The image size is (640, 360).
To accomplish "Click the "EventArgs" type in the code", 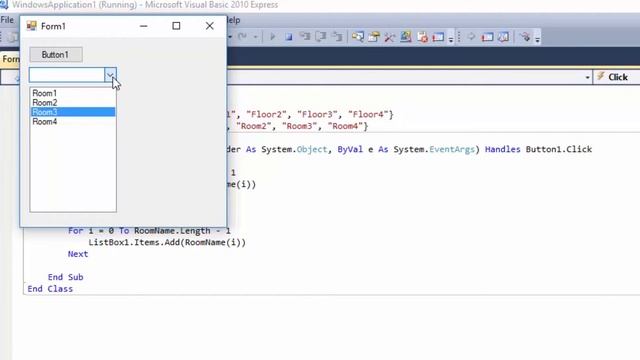I will [x=452, y=149].
